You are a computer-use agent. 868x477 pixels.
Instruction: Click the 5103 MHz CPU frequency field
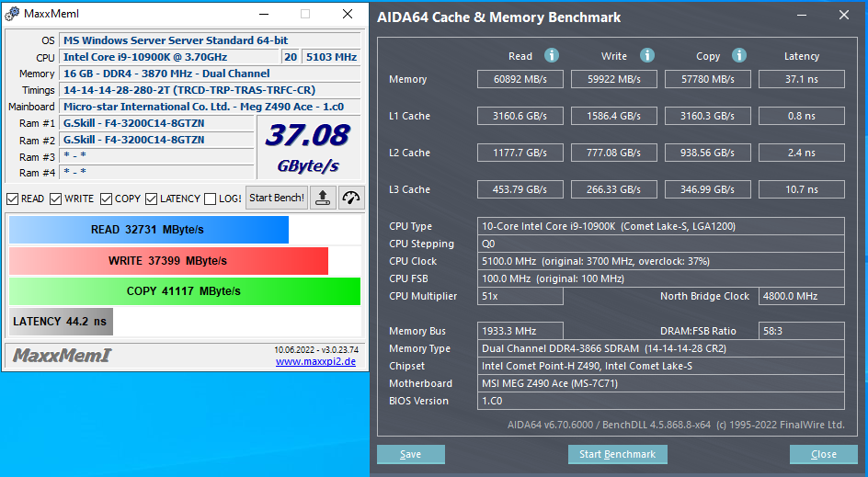(331, 57)
